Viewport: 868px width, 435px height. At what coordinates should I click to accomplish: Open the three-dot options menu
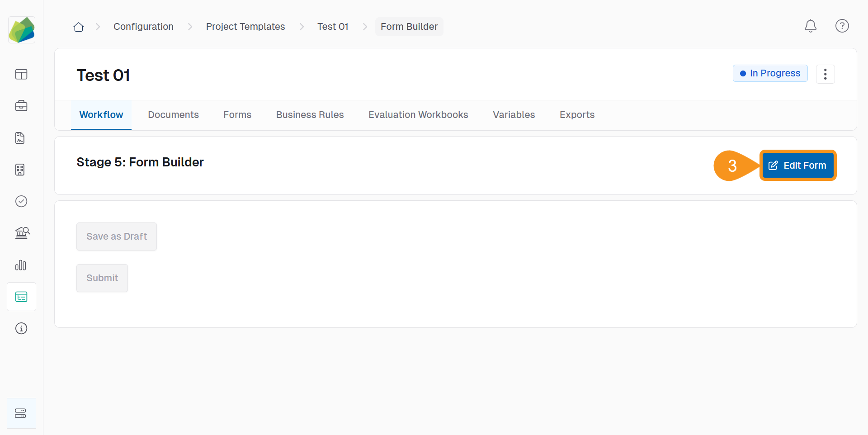coord(825,74)
